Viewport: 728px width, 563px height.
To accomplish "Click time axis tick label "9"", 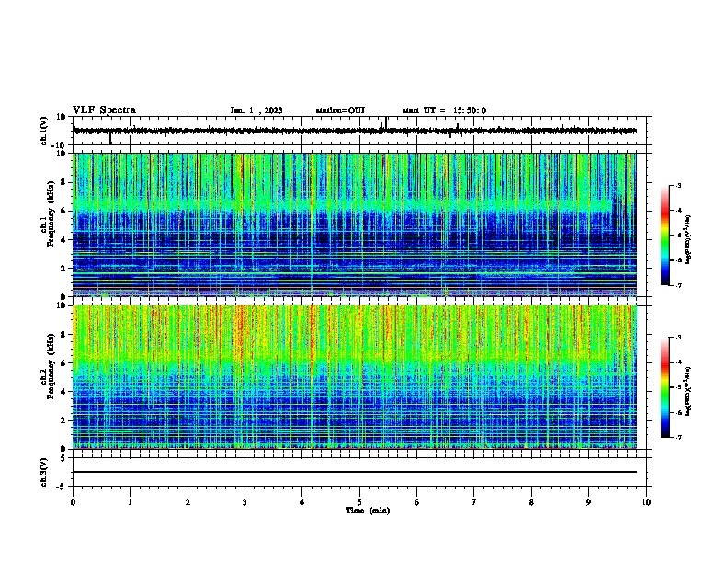I will coord(588,502).
